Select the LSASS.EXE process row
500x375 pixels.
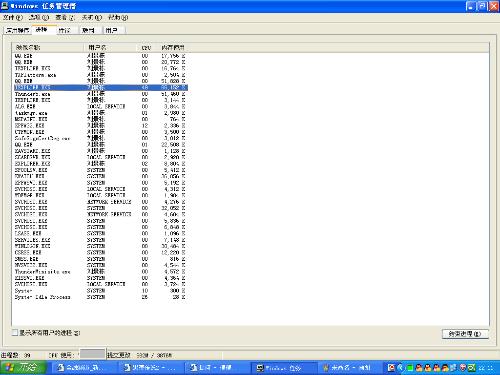tap(101, 233)
